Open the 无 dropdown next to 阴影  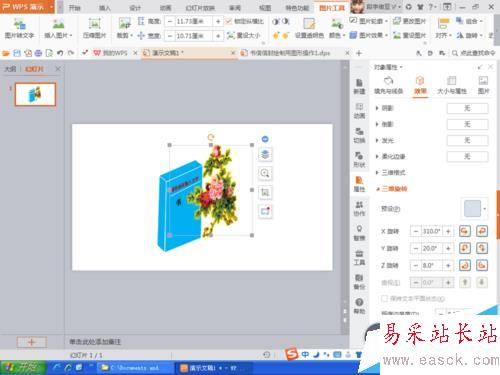coord(467,108)
